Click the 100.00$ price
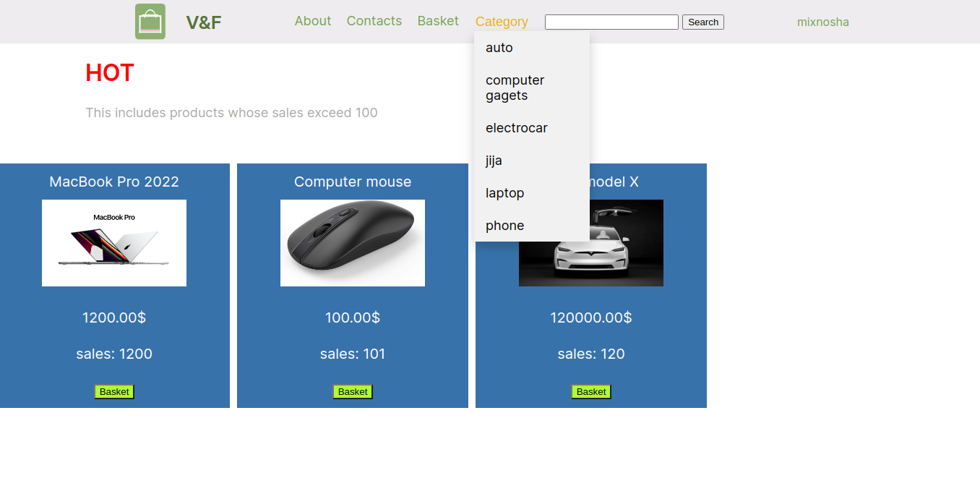The height and width of the screenshot is (481, 980). pos(353,318)
